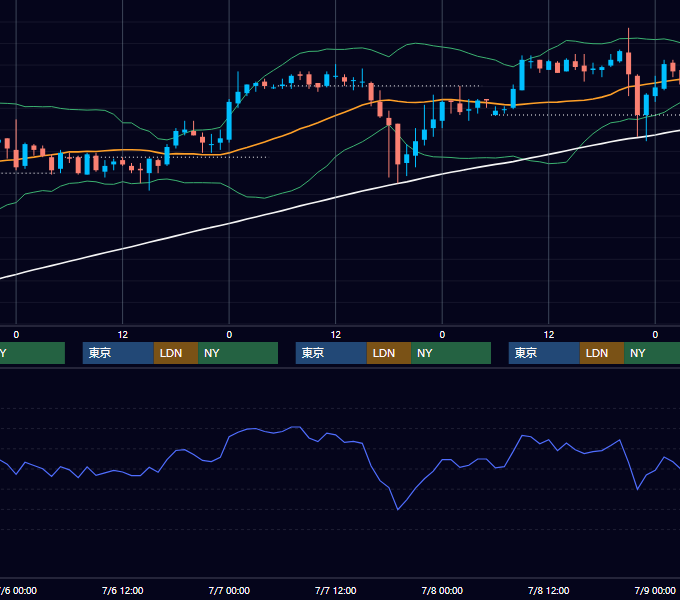Image resolution: width=680 pixels, height=600 pixels.
Task: Click the 7/9 00:00 date axis label
Action: click(x=655, y=590)
